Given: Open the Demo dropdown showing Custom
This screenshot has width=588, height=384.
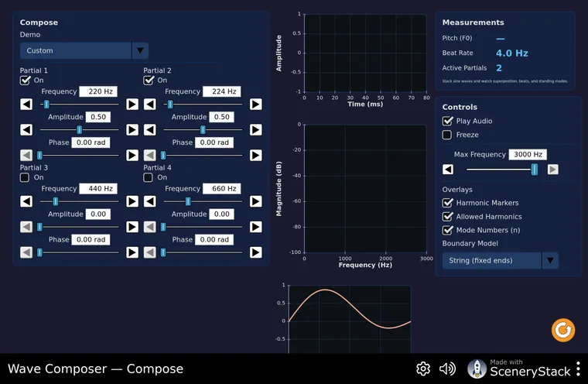Looking at the screenshot, I should [84, 50].
